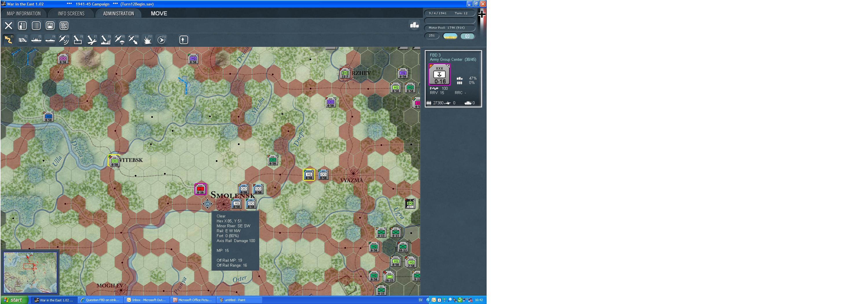Click the Motor Pool 179K (91K) bar
This screenshot has width=868, height=304.
pos(450,28)
